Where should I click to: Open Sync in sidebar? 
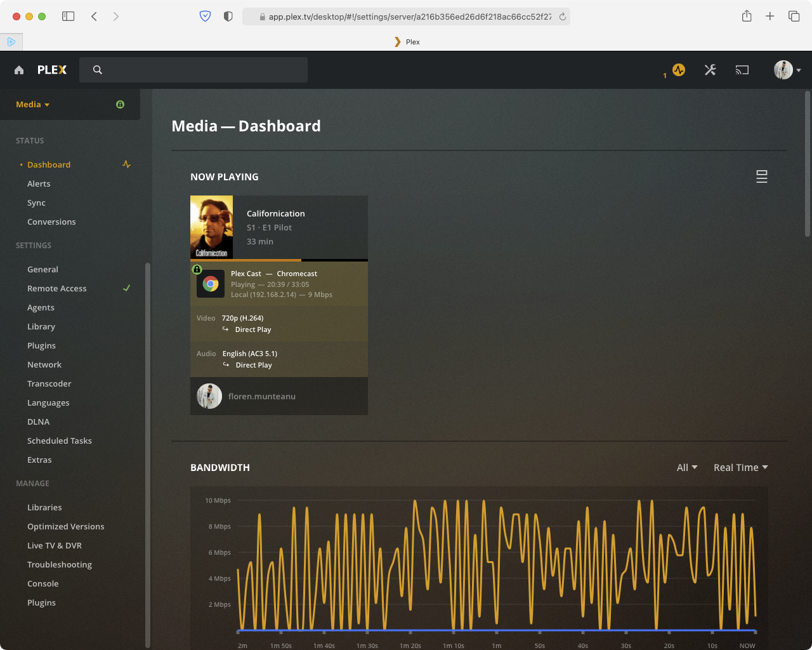[x=36, y=202]
